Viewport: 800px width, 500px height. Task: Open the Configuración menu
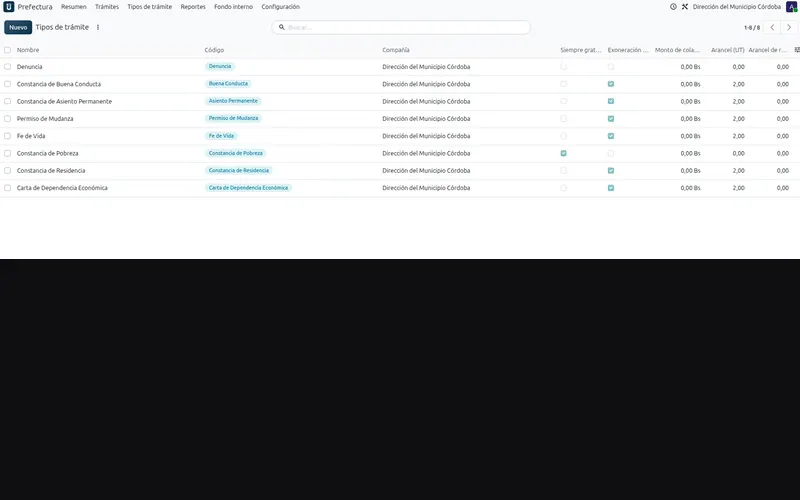point(281,7)
